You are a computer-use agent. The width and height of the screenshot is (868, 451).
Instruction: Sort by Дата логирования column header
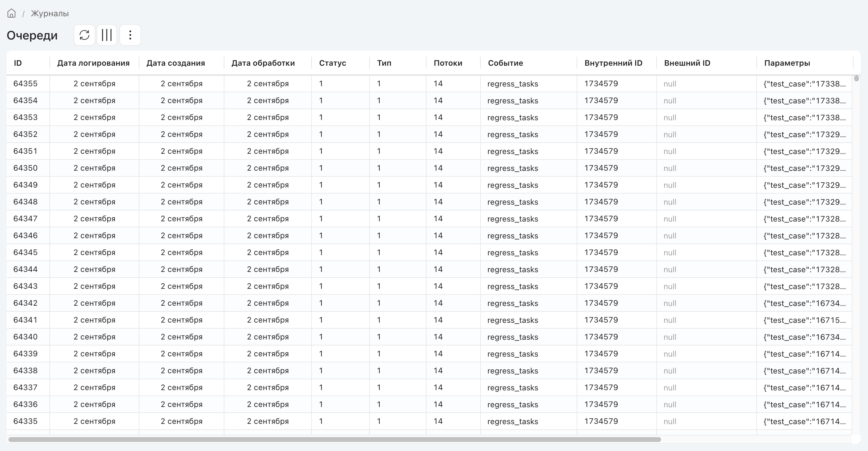point(93,63)
